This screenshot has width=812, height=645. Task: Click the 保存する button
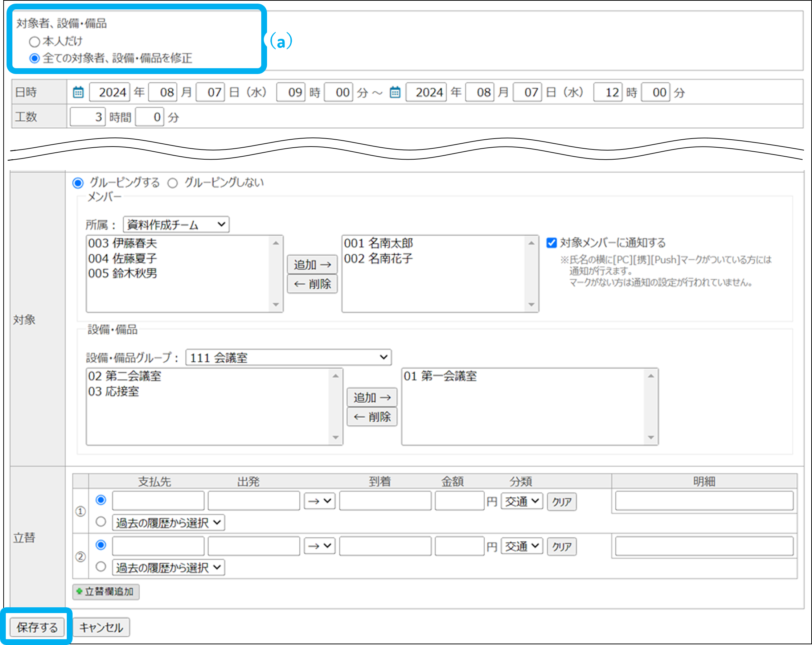point(37,627)
